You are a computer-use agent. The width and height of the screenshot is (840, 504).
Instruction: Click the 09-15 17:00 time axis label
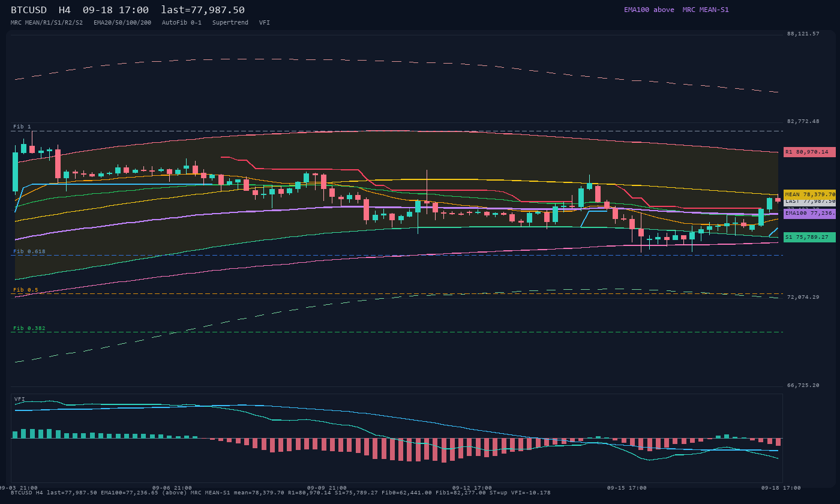coord(627,488)
